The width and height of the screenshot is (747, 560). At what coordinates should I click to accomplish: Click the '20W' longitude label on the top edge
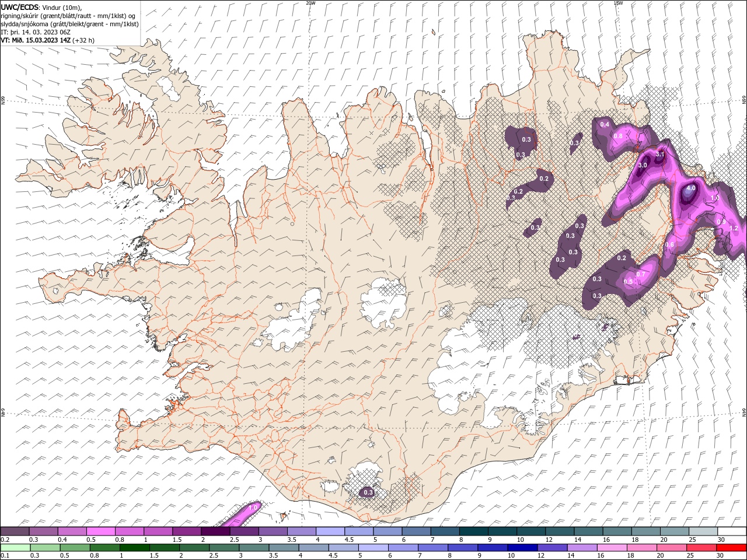pos(310,2)
